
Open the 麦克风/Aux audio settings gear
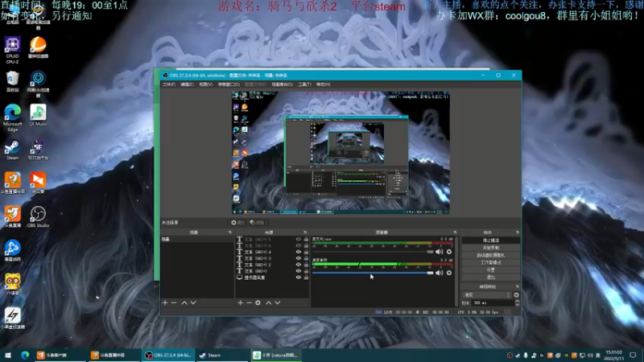coord(449,252)
